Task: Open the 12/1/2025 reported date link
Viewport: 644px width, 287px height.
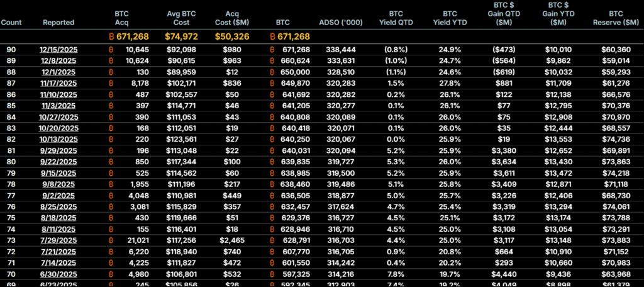Action: [58, 72]
